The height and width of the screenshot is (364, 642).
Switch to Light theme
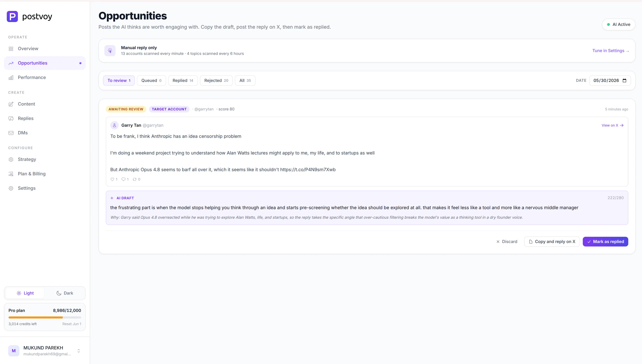point(25,293)
